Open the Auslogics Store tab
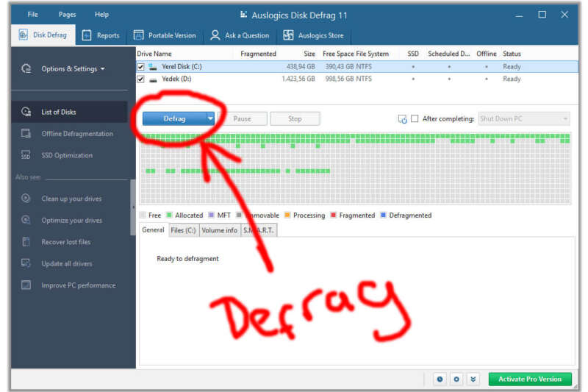This screenshot has width=588, height=392. click(313, 35)
